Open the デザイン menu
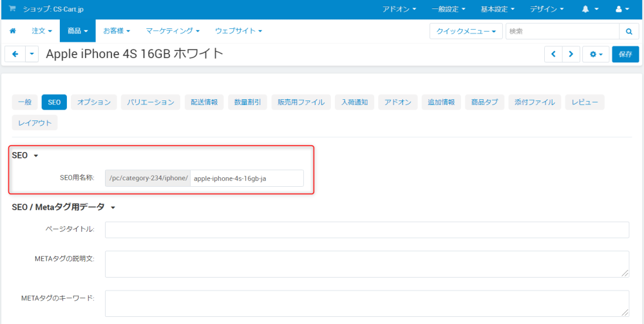This screenshot has width=644, height=324. click(546, 9)
